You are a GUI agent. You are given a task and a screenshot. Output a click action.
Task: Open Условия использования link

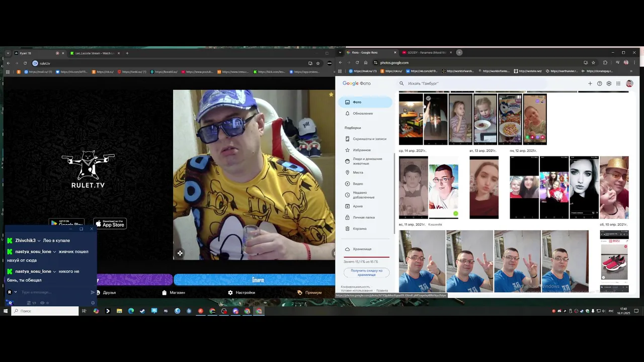[x=357, y=291]
